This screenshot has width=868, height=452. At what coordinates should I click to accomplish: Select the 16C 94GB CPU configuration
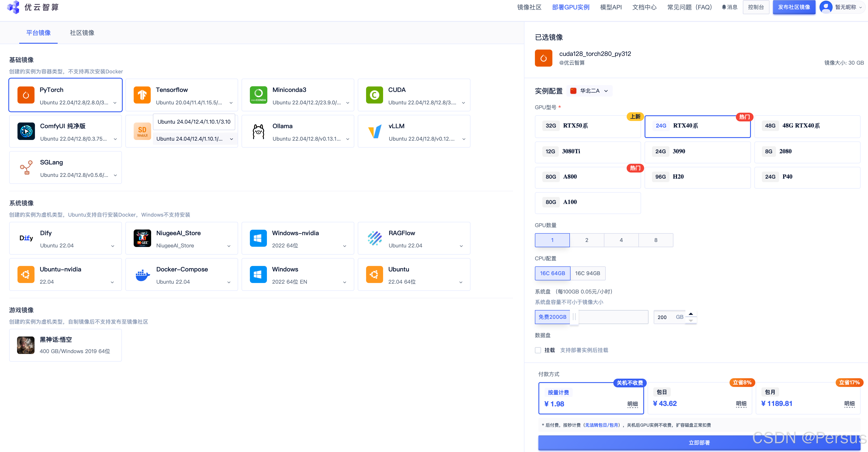pos(588,273)
